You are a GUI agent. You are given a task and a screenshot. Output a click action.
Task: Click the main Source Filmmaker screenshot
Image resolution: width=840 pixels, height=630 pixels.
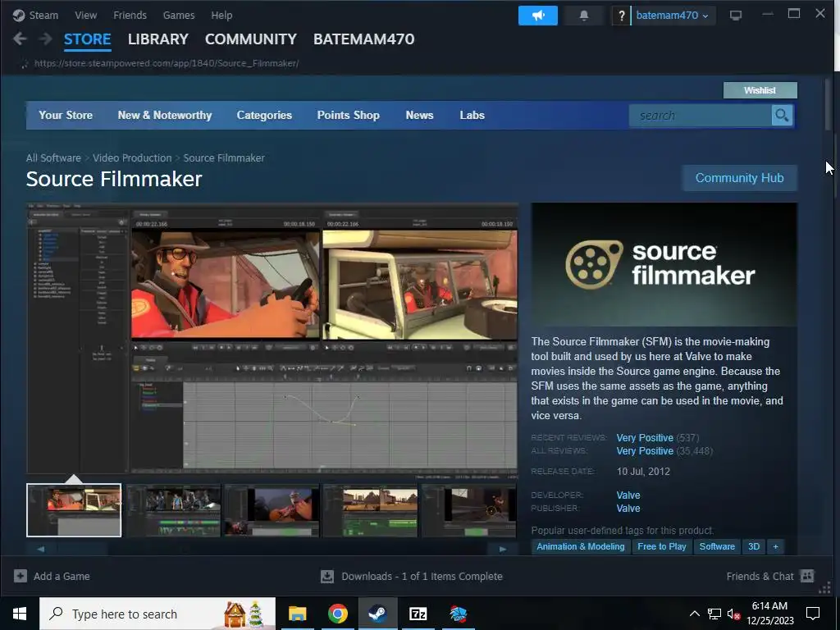pyautogui.click(x=272, y=339)
